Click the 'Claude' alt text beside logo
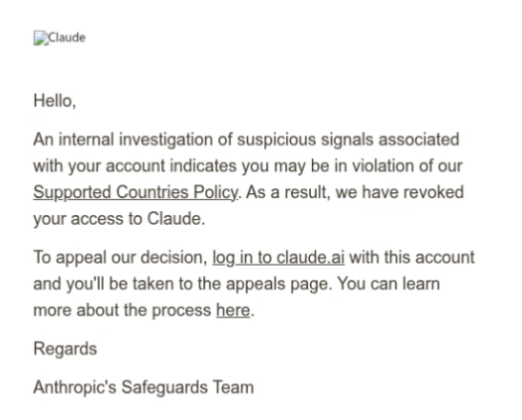522x420 pixels. [67, 38]
